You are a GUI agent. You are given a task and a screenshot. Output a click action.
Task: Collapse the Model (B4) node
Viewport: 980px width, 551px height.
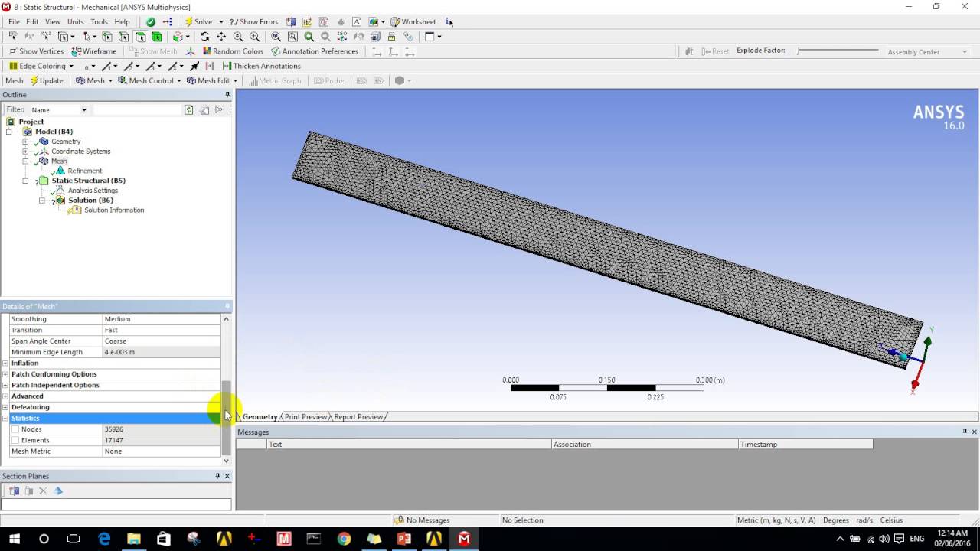(x=9, y=132)
